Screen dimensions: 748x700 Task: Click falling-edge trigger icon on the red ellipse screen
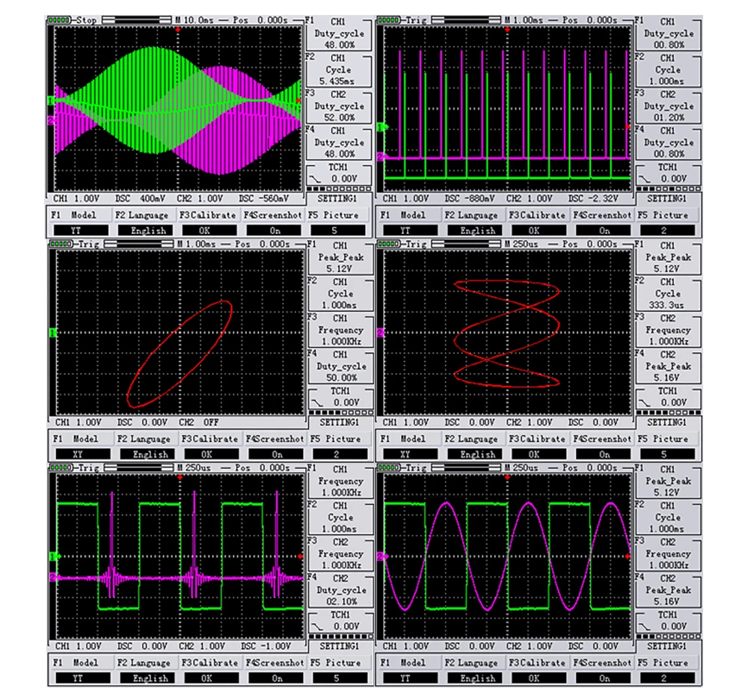pos(316,402)
